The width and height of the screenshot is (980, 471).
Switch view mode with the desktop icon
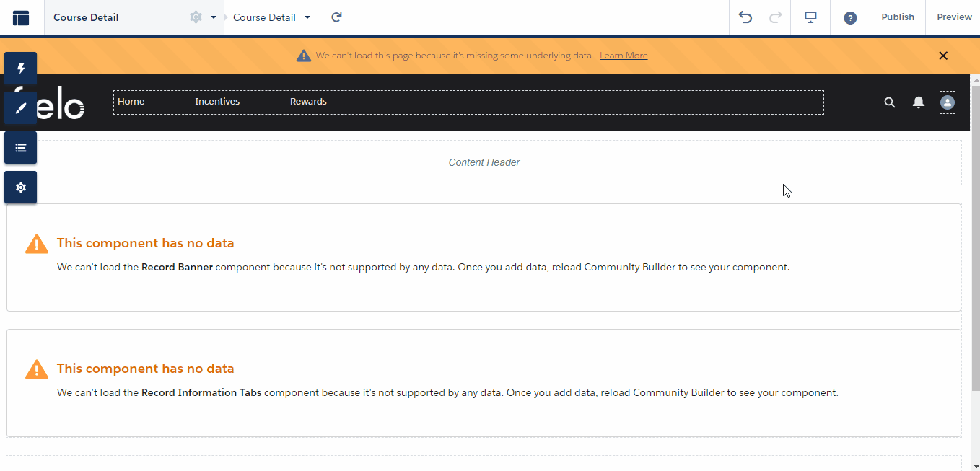pos(810,17)
